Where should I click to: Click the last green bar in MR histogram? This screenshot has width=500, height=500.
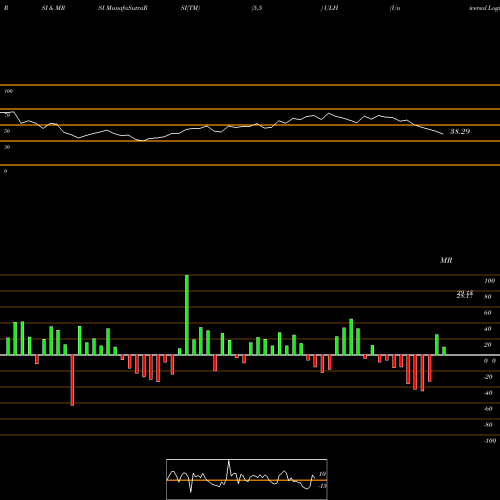coord(444,351)
